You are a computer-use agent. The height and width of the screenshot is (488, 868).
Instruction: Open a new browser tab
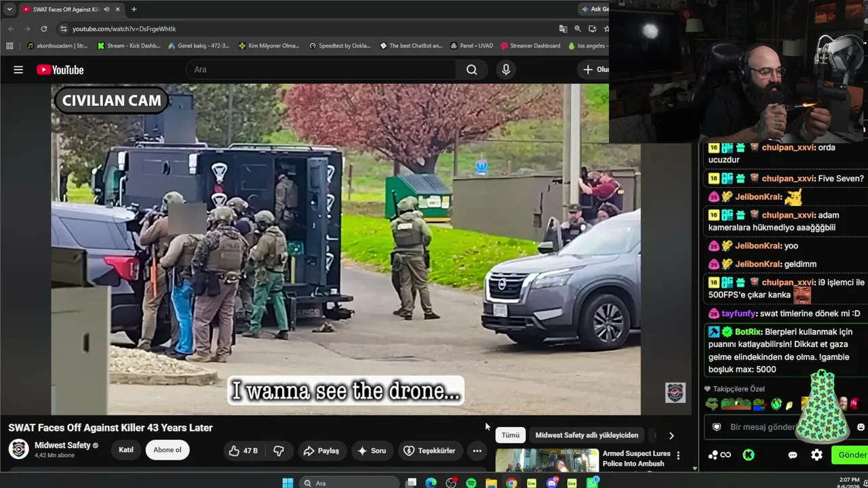[134, 9]
